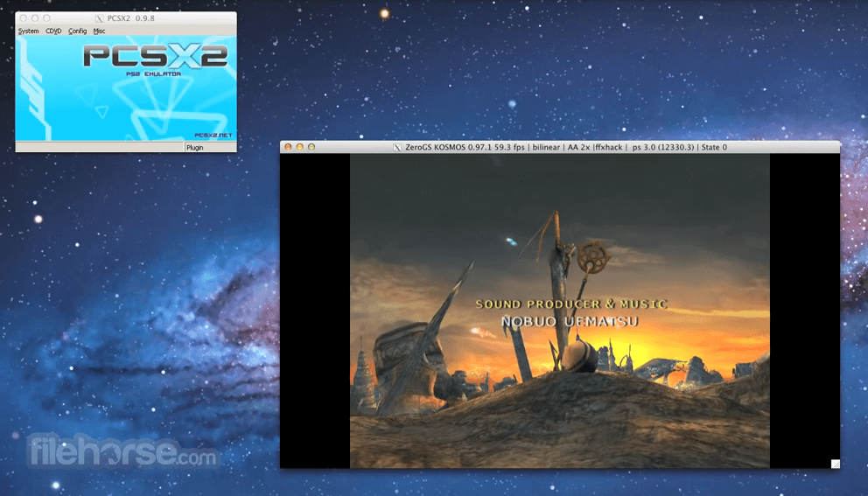
Task: Click the pcsx2.net link text
Action: tap(213, 135)
